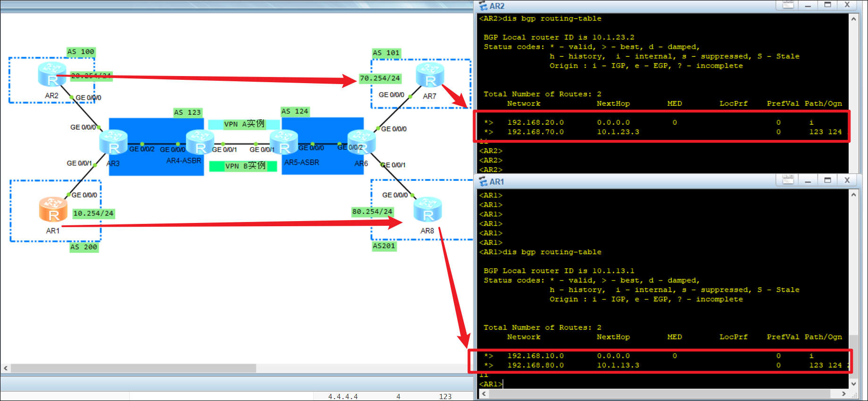Click the AR1 window dock toggle button

pyautogui.click(x=788, y=180)
